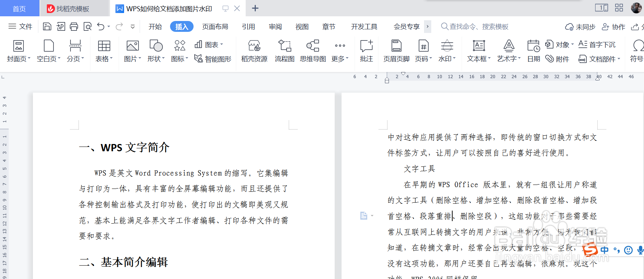Viewport: 644px width, 279px height.
Task: Open the 会员专享 tab
Action: tap(407, 26)
